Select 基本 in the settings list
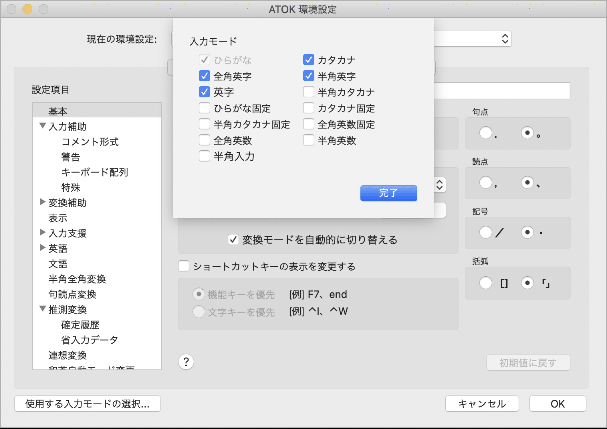Viewport: 607px width, 429px height. pyautogui.click(x=58, y=111)
